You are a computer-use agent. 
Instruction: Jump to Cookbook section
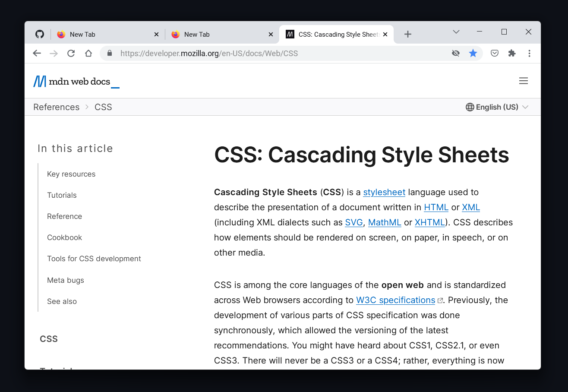click(64, 237)
